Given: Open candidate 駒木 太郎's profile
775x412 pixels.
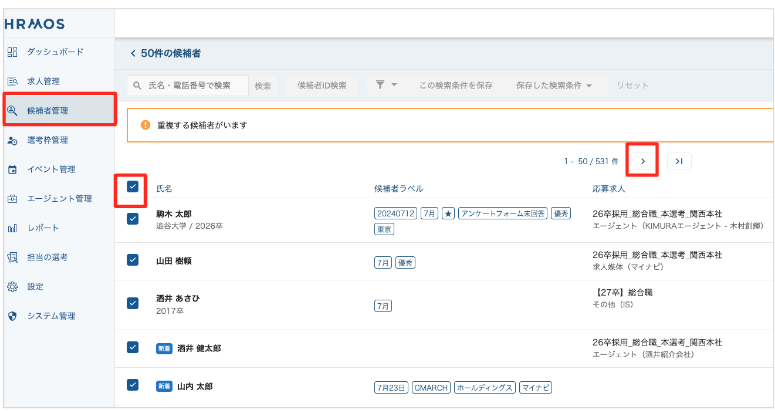Looking at the screenshot, I should tap(174, 214).
